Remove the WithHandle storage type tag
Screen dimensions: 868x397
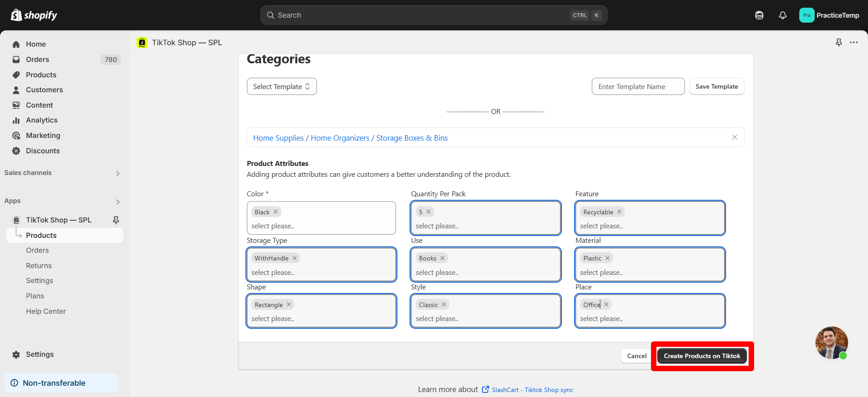[295, 258]
